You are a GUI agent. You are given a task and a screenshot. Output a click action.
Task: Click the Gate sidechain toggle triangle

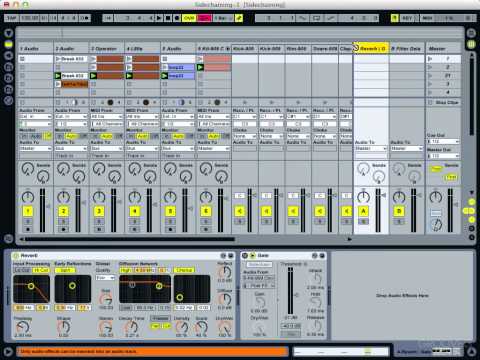(x=252, y=256)
